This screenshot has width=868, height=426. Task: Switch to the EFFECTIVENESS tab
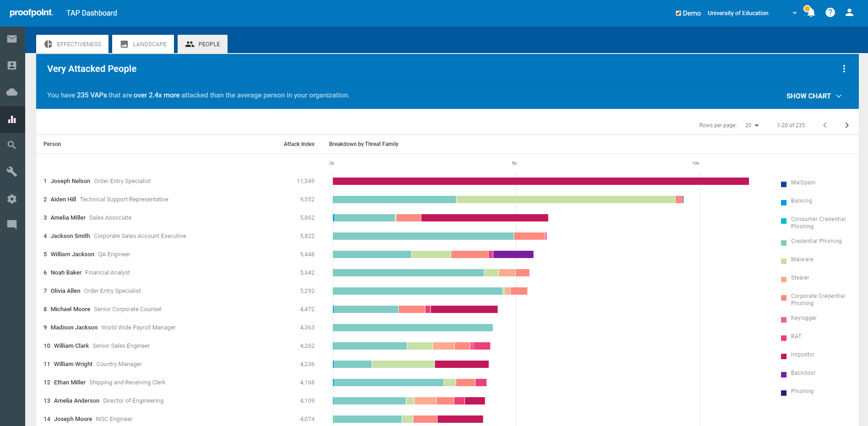click(x=72, y=44)
